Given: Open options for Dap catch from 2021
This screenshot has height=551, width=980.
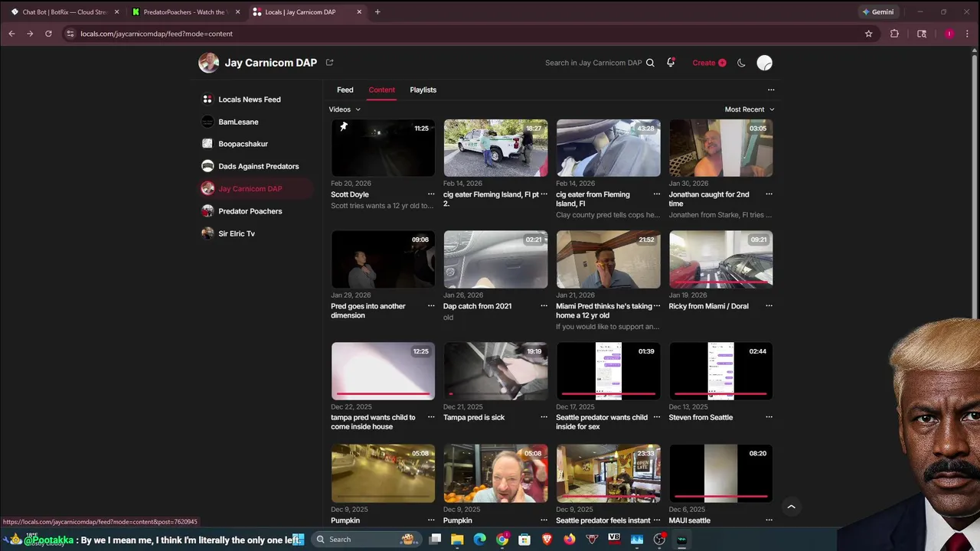Looking at the screenshot, I should tap(544, 306).
